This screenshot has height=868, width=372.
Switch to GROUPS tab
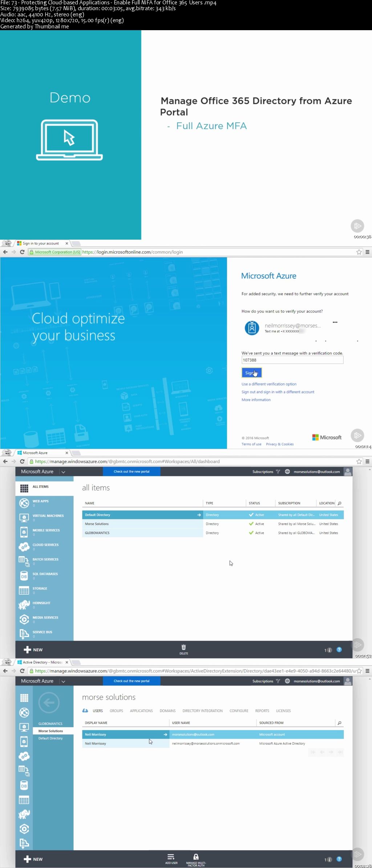[x=116, y=711]
